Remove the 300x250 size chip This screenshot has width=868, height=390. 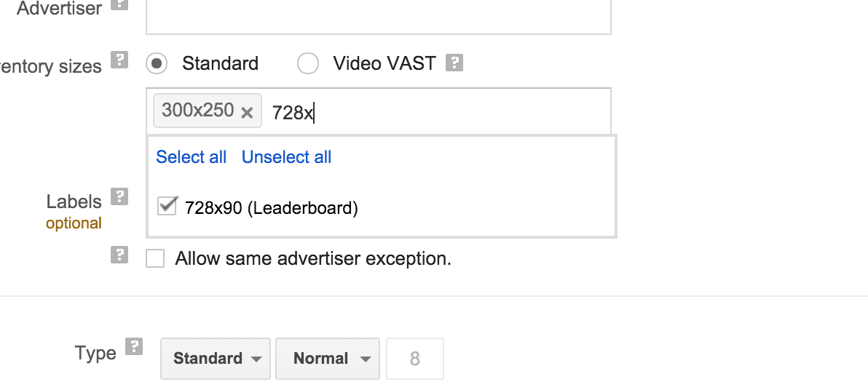(x=247, y=112)
